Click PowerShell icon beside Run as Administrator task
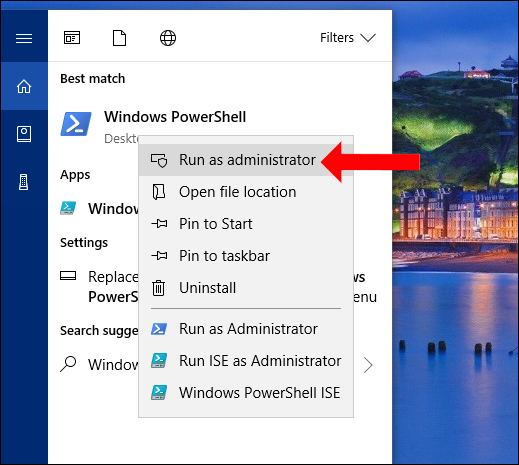 (x=159, y=329)
